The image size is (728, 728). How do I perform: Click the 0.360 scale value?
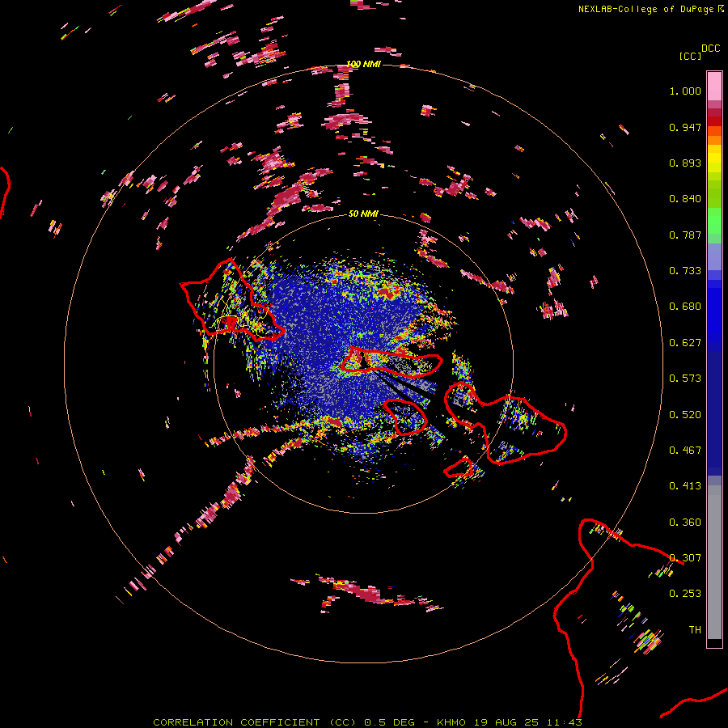pos(685,523)
